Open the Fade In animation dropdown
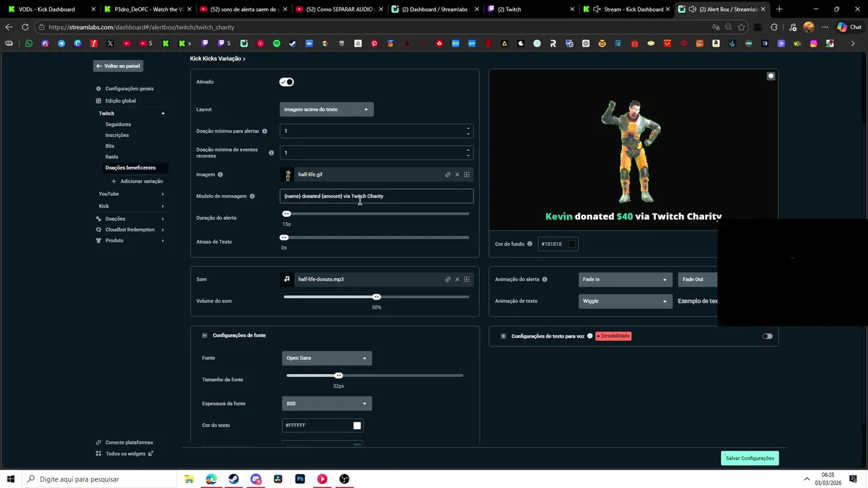Image resolution: width=868 pixels, height=488 pixels. [x=625, y=279]
